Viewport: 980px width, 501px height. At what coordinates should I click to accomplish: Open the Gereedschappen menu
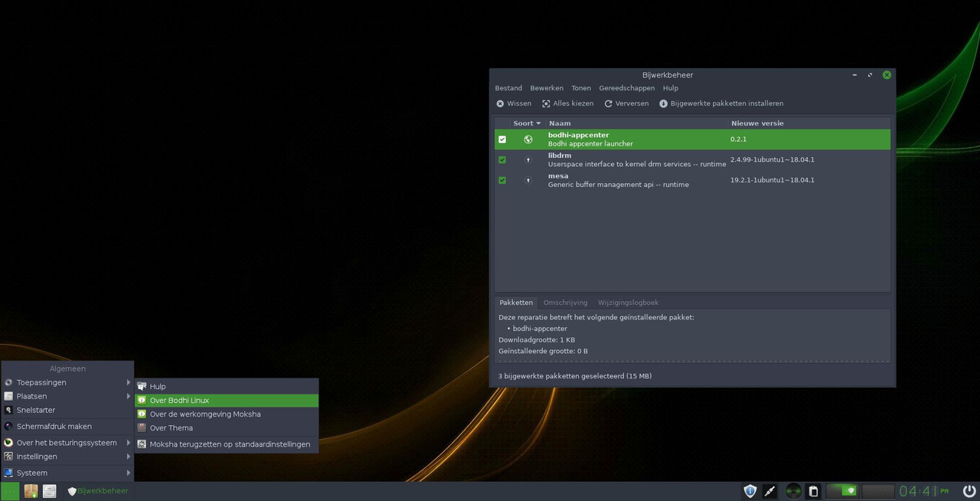626,88
